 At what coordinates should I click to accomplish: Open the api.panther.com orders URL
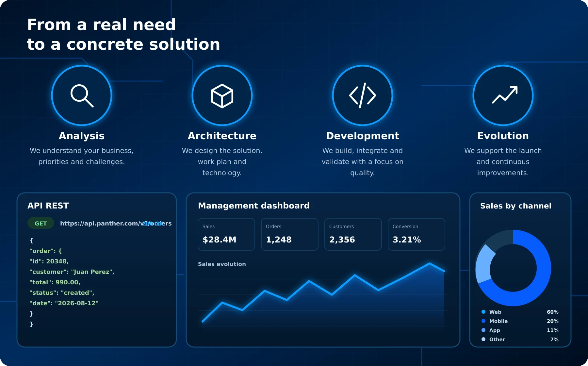coord(116,223)
